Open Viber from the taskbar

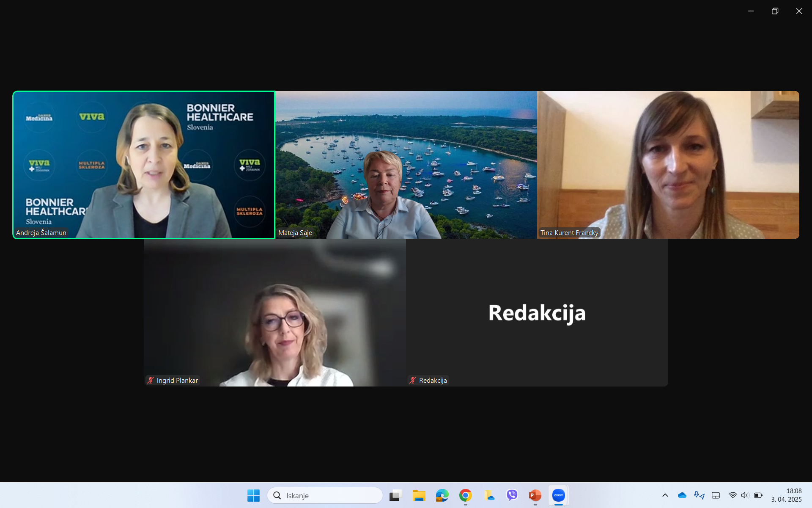point(512,495)
